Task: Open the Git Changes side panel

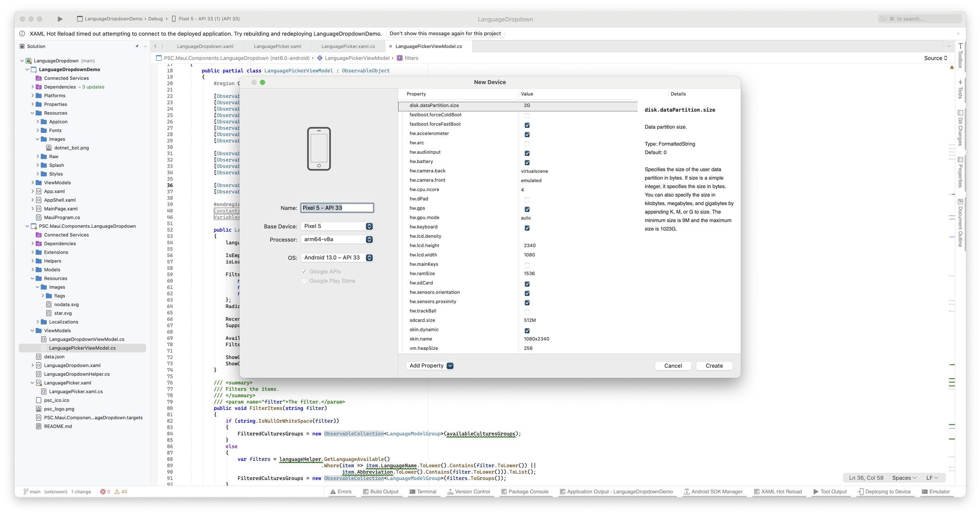Action: [960, 128]
